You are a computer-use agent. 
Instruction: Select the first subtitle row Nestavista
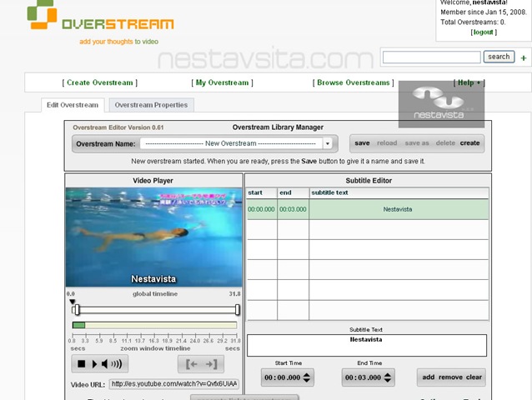click(397, 209)
